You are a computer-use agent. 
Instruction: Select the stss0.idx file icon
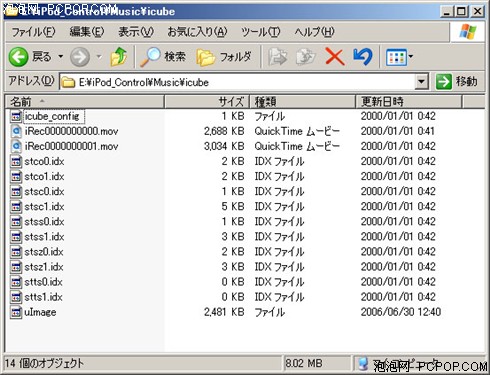click(16, 222)
